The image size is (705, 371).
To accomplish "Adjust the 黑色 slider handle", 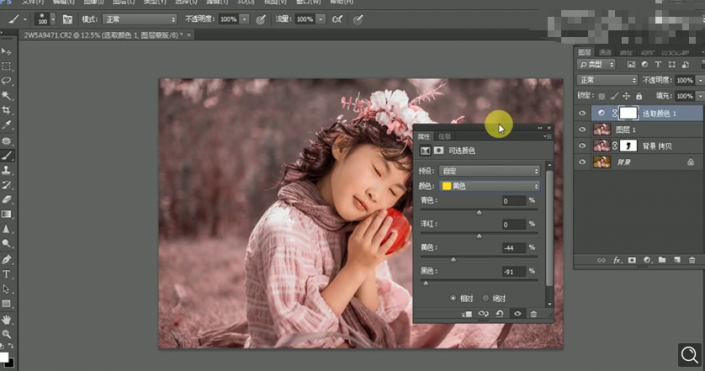I will 425,283.
